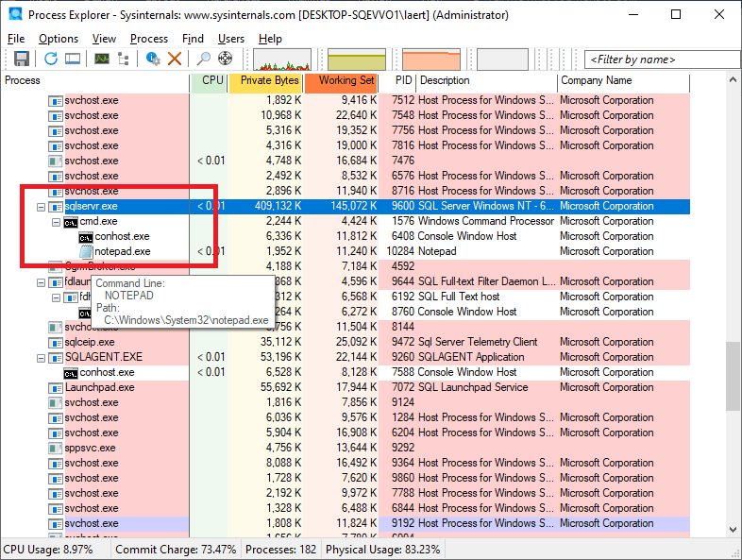Click the Physical Usage 83.23% status entry
The height and width of the screenshot is (560, 742).
point(383,550)
